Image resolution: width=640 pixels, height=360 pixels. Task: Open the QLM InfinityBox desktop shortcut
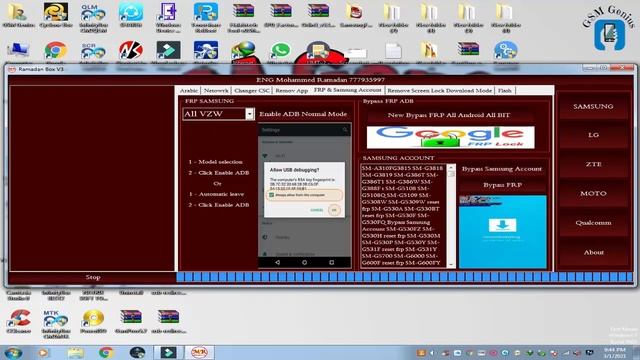tap(93, 18)
